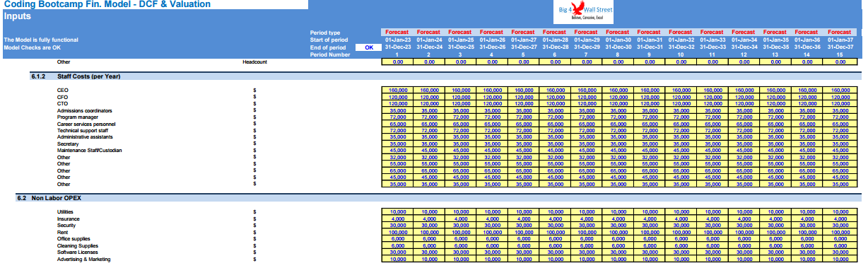Image resolution: width=868 pixels, height=273 pixels.
Task: Click the start date 01-Jan-30
Action: (618, 40)
